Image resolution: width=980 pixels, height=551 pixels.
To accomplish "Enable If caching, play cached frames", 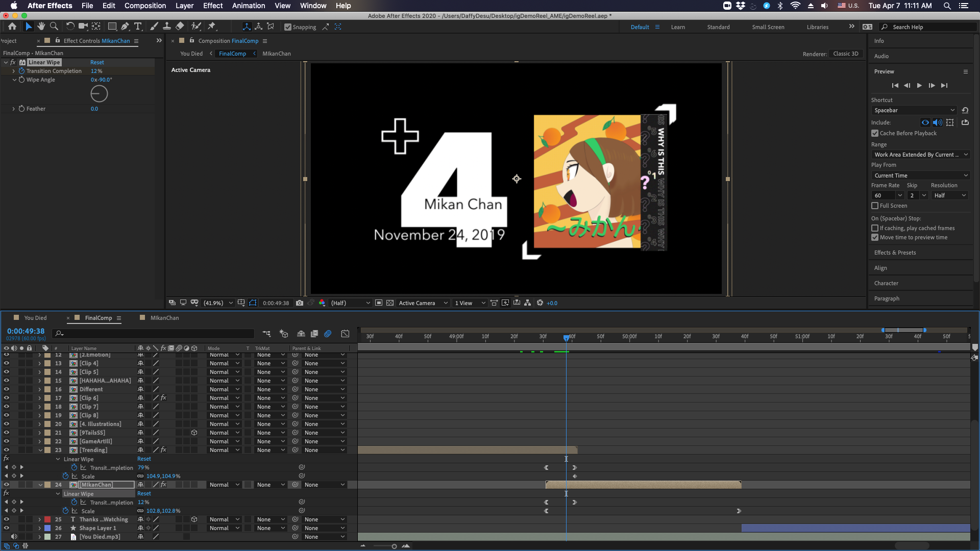I will pos(875,228).
